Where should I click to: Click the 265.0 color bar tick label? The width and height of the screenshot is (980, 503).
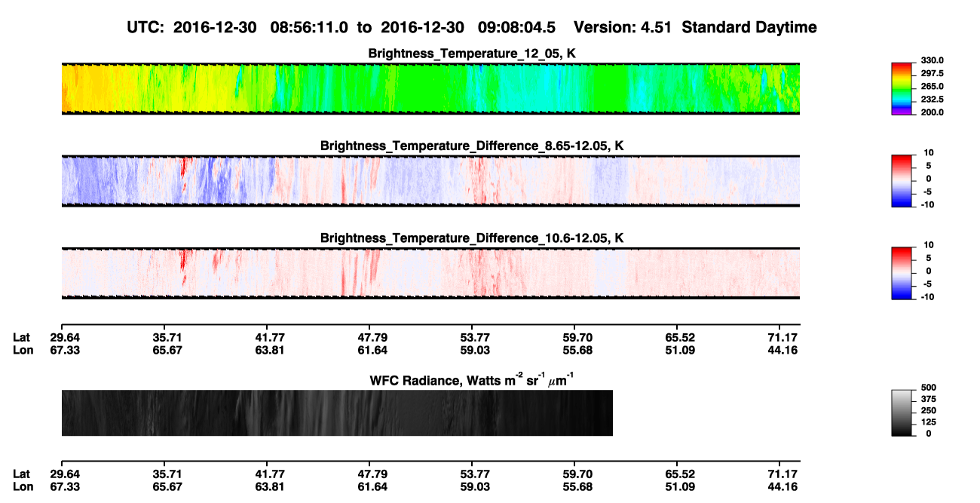933,86
